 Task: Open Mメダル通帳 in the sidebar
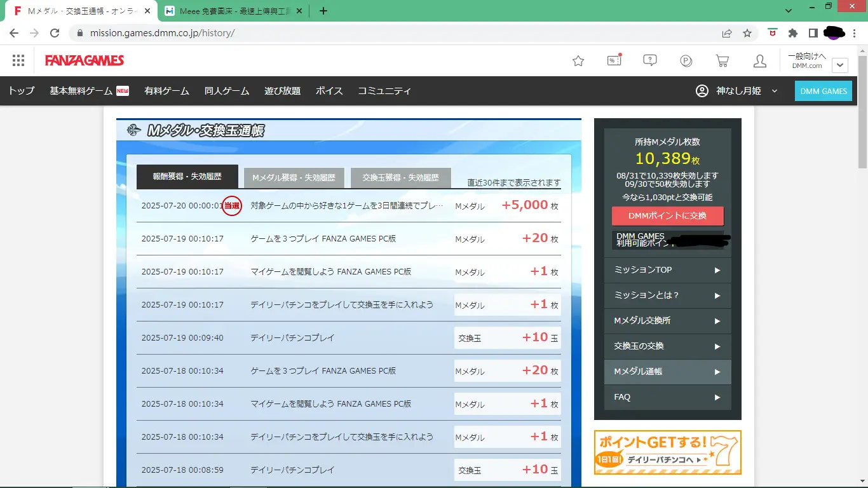(x=668, y=372)
